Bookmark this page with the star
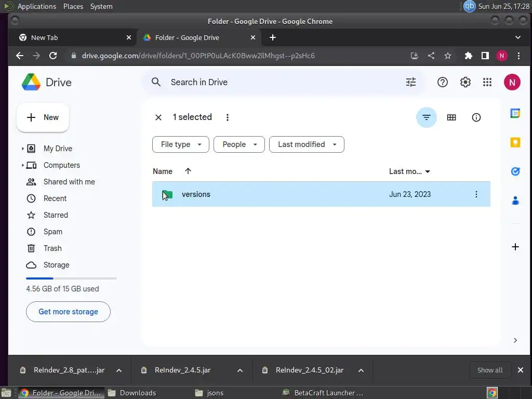Screen dimensions: 532x399 tap(447, 56)
